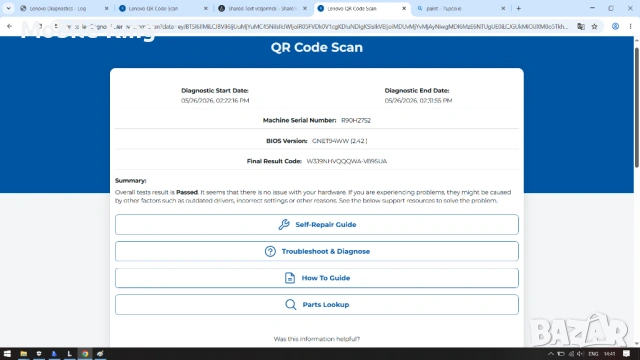The width and height of the screenshot is (640, 360).
Task: Open a new browser tab
Action: (x=518, y=8)
